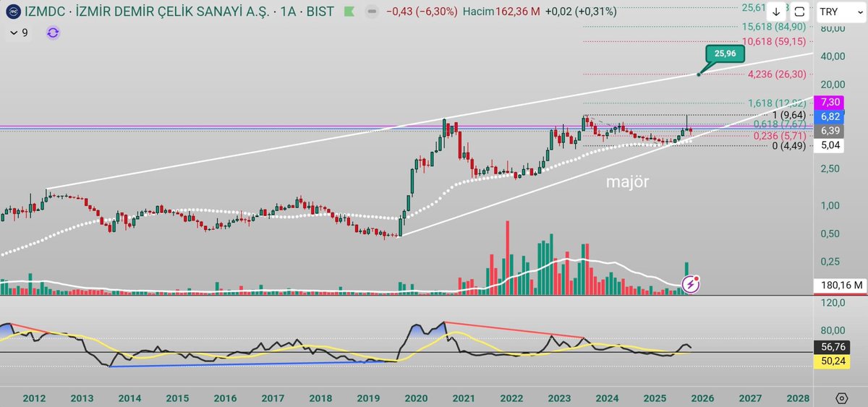868x407 pixels.
Task: Select the 'majör' text annotation
Action: coord(627,183)
